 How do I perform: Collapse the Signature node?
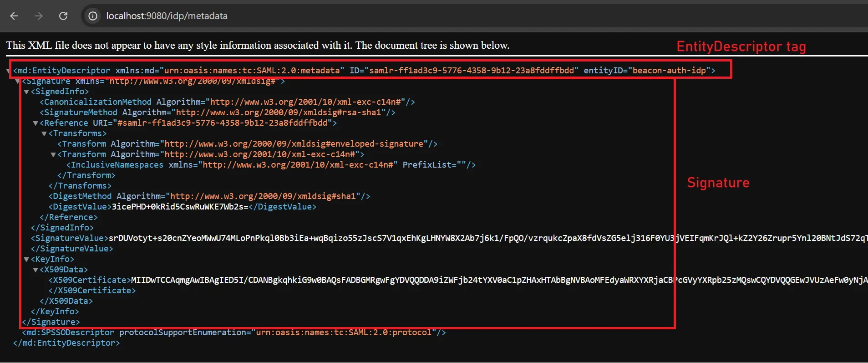coord(18,81)
